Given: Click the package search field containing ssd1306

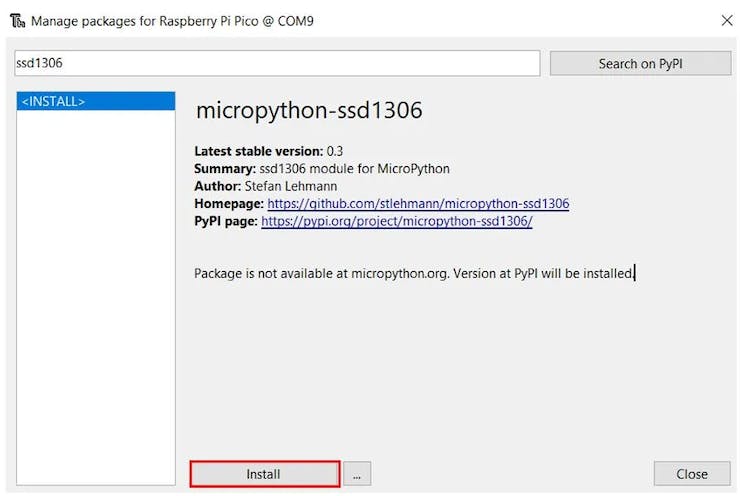Looking at the screenshot, I should [x=277, y=63].
